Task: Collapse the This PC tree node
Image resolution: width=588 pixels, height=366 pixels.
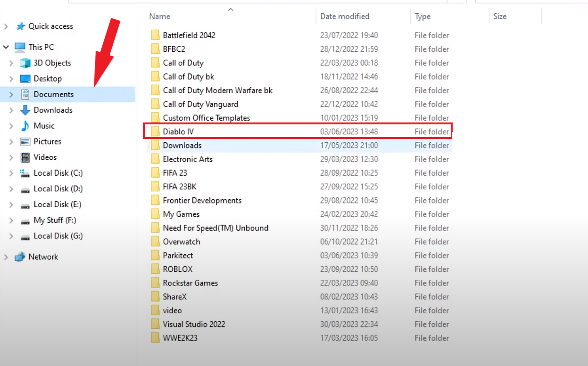Action: click(6, 47)
